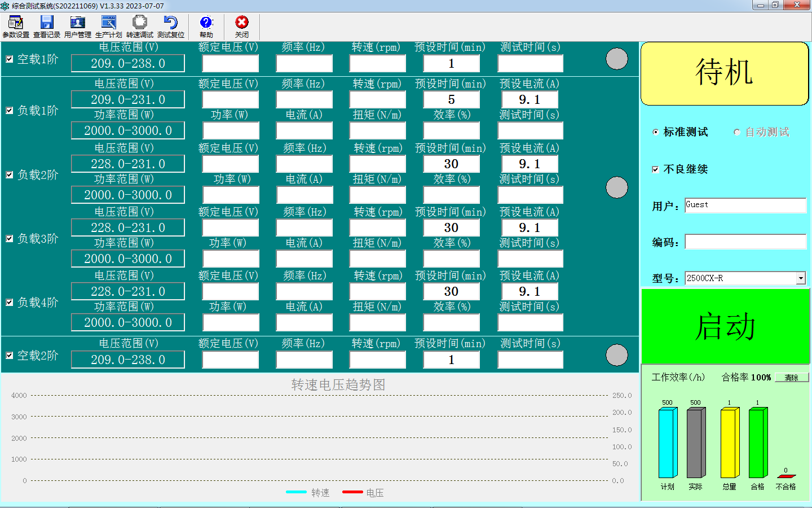
Task: Click the yellow 待机 standby status panel
Action: point(725,73)
